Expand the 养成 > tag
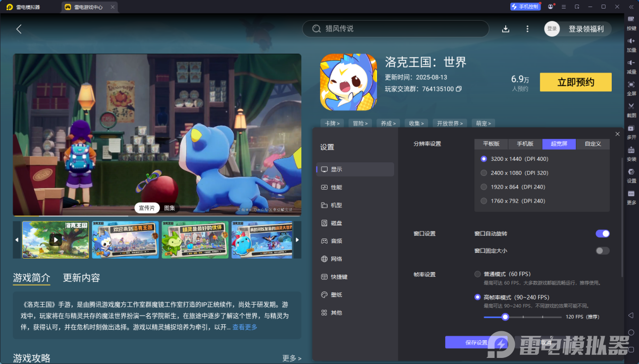 [x=389, y=123]
